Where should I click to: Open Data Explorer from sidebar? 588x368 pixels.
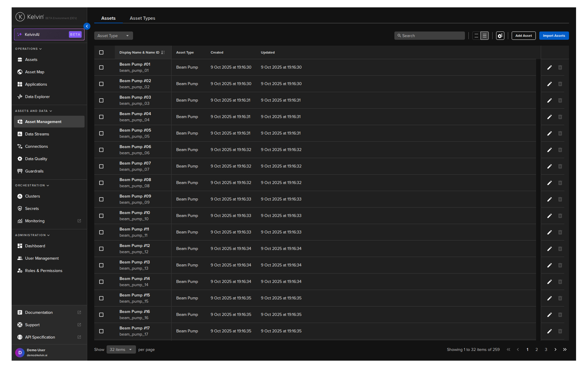pos(37,97)
